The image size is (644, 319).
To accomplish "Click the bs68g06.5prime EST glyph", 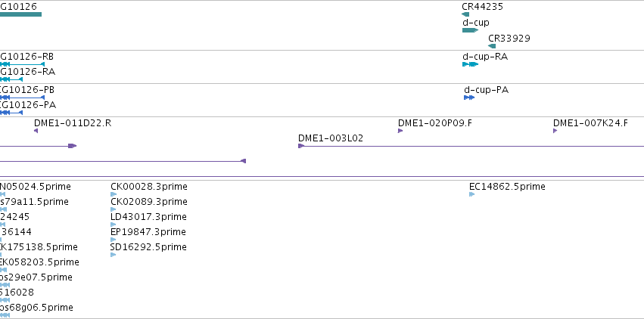I will pyautogui.click(x=5, y=315).
